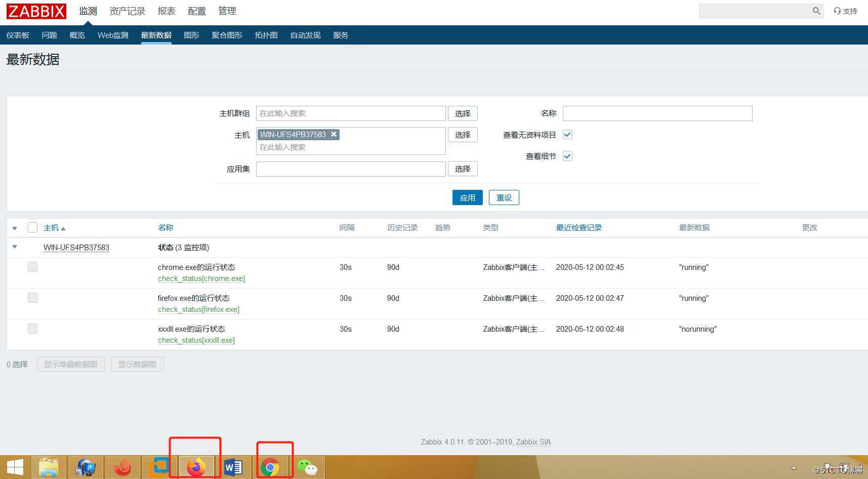Screen dimensions: 868x479
Task: Go to 聚合图形 submenu
Action: click(x=227, y=35)
